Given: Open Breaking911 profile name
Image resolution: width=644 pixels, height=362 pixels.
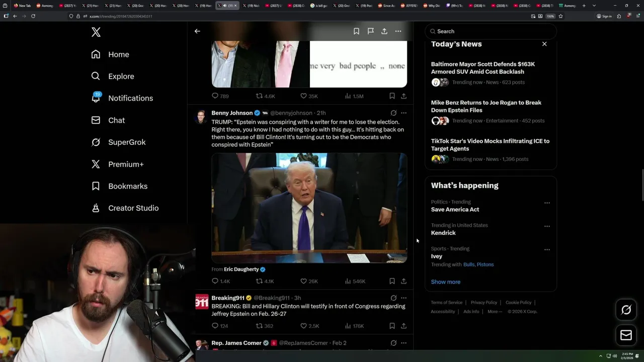Looking at the screenshot, I should pyautogui.click(x=228, y=298).
